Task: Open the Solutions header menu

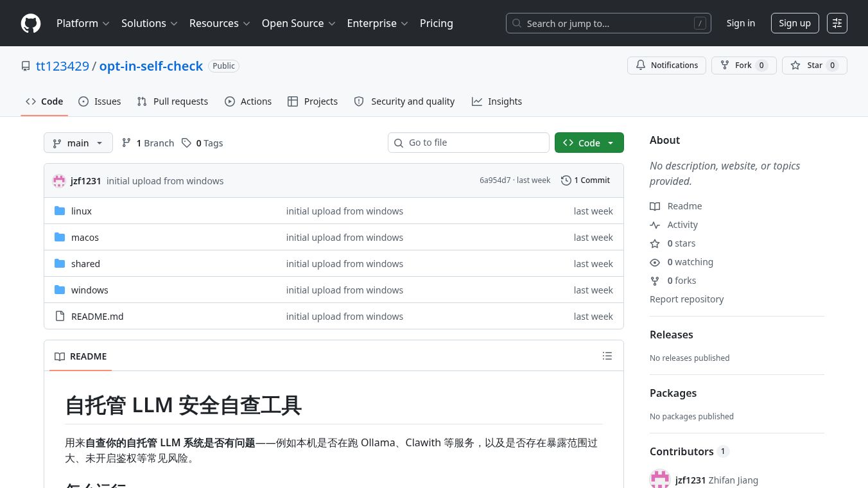Action: pos(150,23)
